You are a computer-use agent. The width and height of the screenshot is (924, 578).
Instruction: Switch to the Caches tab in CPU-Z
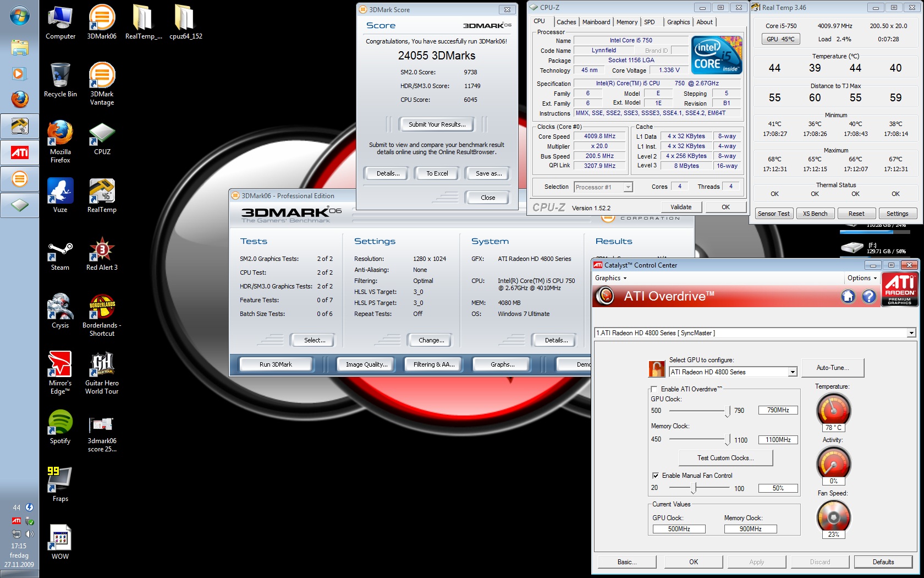(566, 22)
